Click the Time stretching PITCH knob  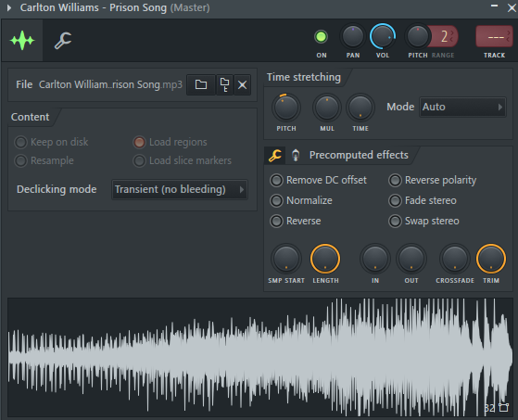coord(286,108)
